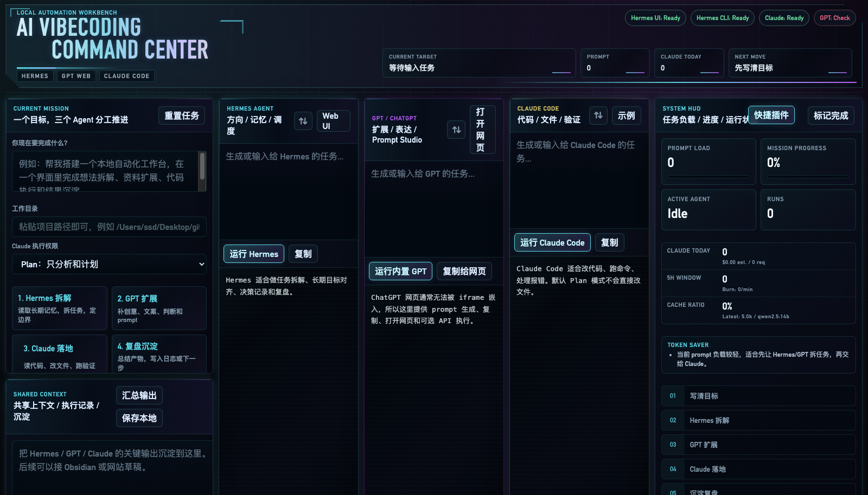Viewport: 868px width, 495px height.
Task: Click the GPT panel swap arrows icon
Action: [x=456, y=130]
